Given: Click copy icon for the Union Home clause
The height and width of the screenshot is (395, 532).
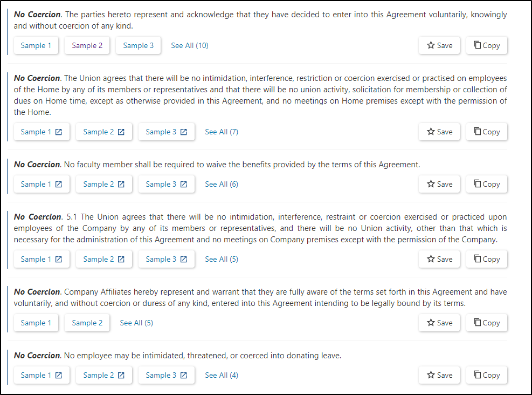Looking at the screenshot, I should coord(477,132).
